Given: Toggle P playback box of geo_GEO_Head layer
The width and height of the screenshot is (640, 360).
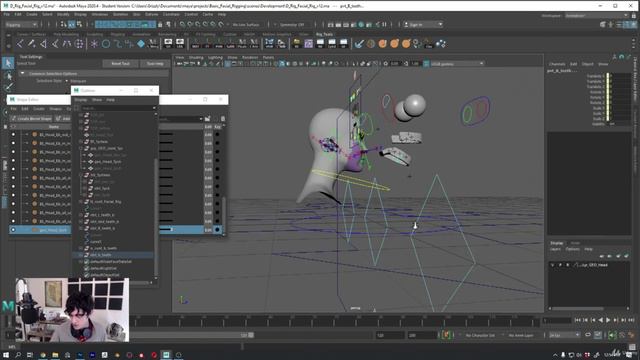Looking at the screenshot, I should (x=560, y=265).
